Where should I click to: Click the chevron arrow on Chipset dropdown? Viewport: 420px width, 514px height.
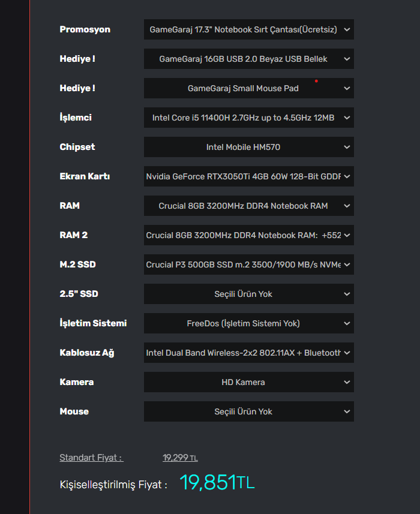[347, 147]
